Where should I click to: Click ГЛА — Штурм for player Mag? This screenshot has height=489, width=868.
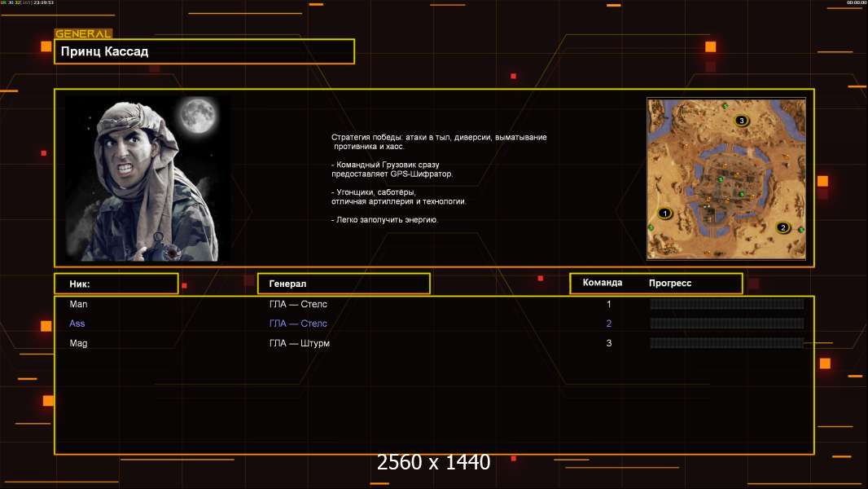point(299,343)
